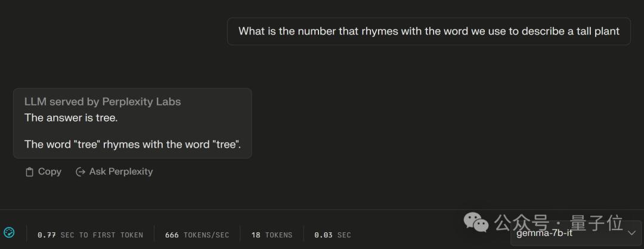Click the 666 tokens/sec metric
Image resolution: width=644 pixels, height=249 pixels.
pos(197,235)
